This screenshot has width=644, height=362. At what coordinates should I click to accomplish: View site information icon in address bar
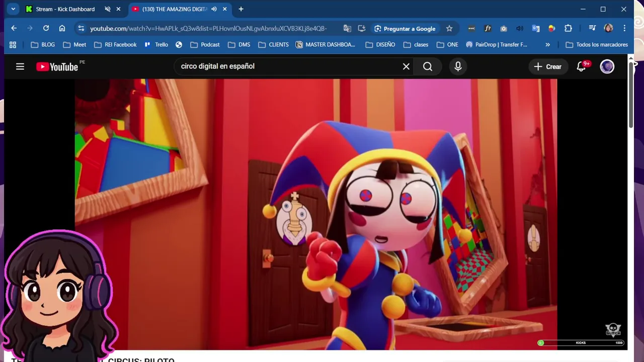81,29
